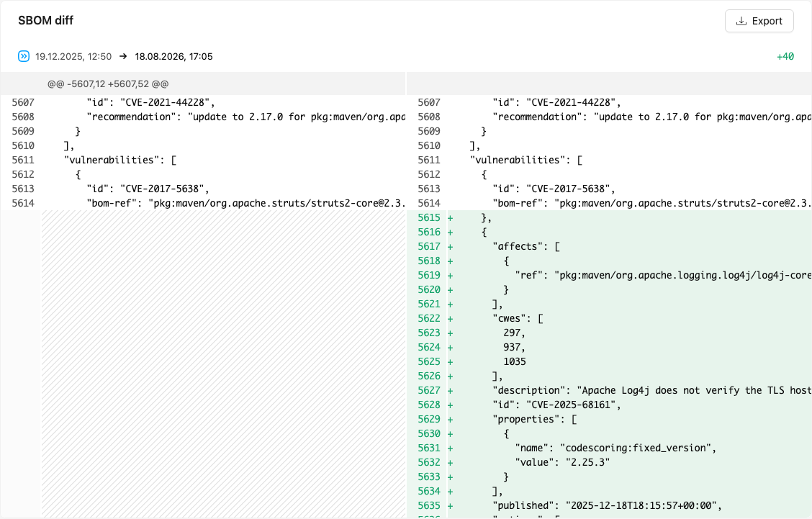The height and width of the screenshot is (519, 812).
Task: Click the "SBOM diff" heading
Action: pos(45,21)
